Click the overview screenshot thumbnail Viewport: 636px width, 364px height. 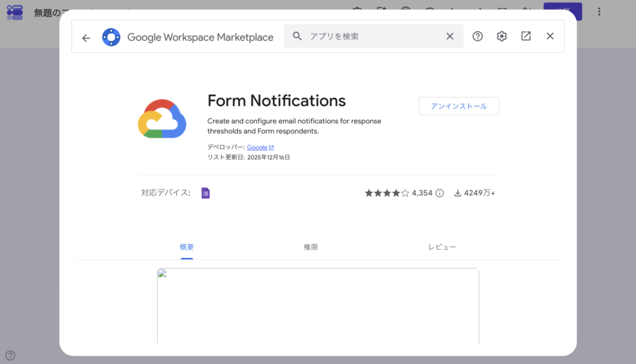(x=318, y=306)
